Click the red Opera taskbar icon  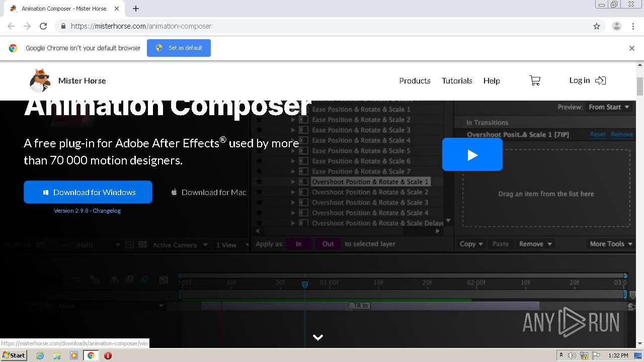(108, 355)
